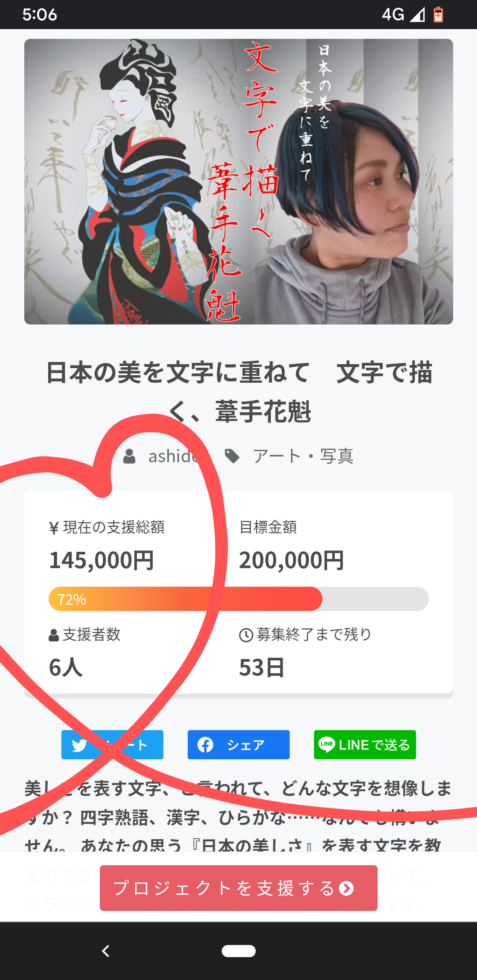477x980 pixels.
Task: Tap the Twitter bird share icon
Action: tap(79, 745)
